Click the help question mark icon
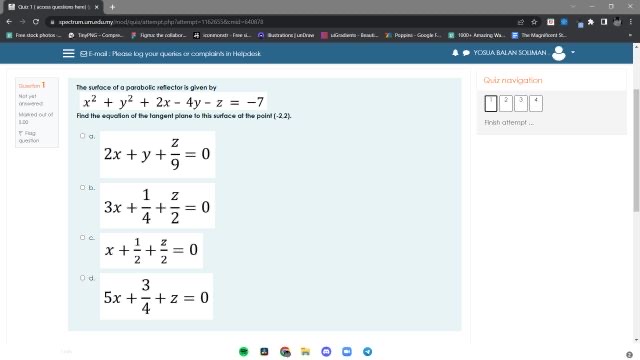This screenshot has width=640, height=360. coord(629,355)
